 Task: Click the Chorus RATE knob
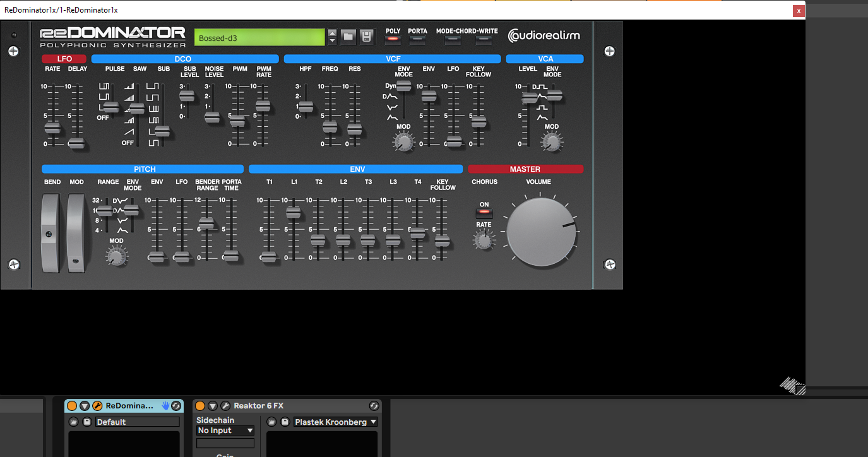pyautogui.click(x=484, y=240)
